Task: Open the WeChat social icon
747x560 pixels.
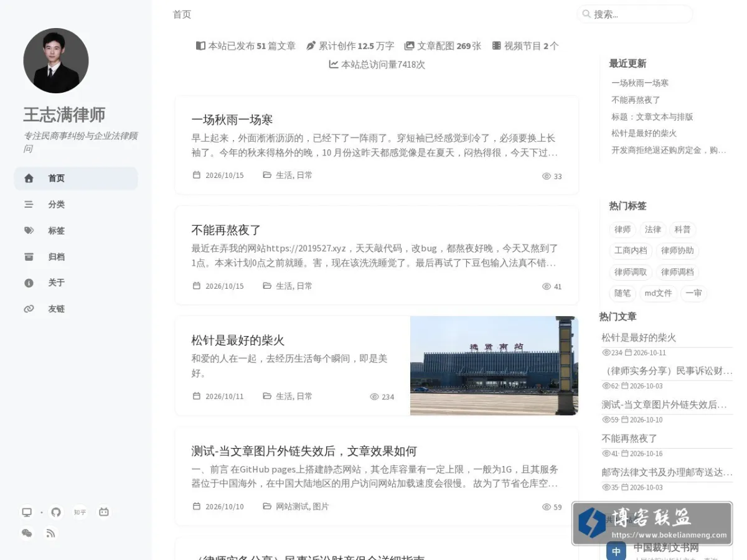Action: tap(27, 533)
